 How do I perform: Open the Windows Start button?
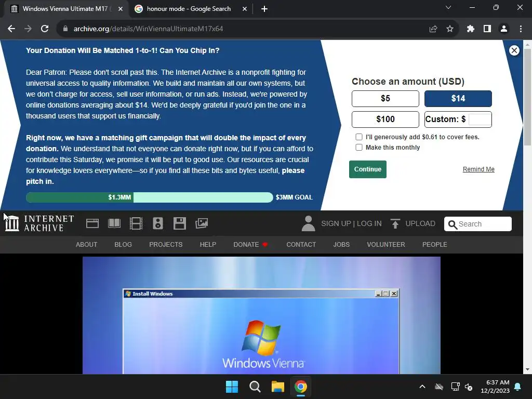coord(232,387)
